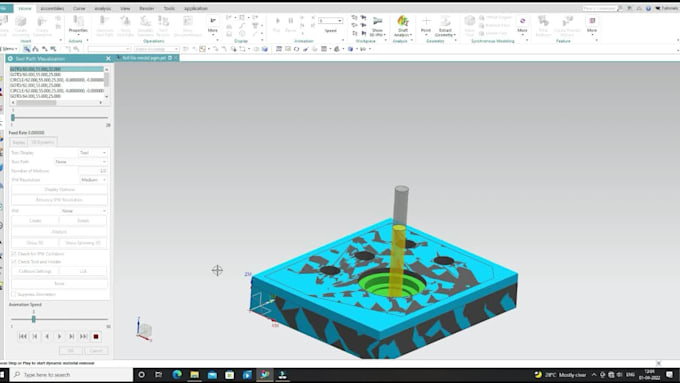
Task: Click the Collision Settings button
Action: [35, 272]
